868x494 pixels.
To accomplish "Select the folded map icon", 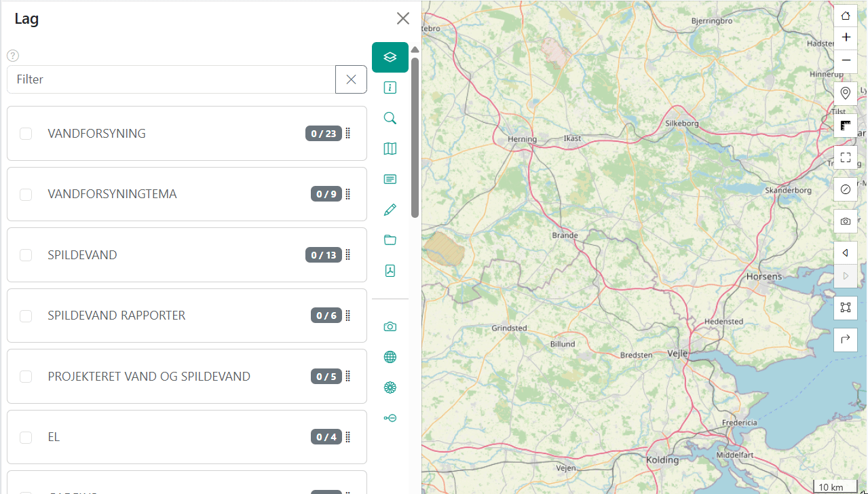I will pyautogui.click(x=390, y=149).
